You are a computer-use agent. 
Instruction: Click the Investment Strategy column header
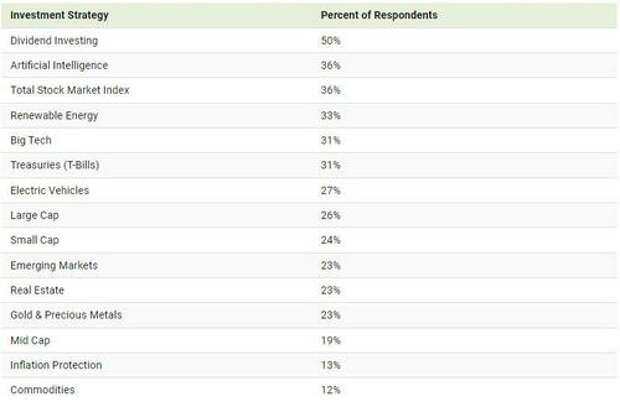[59, 15]
